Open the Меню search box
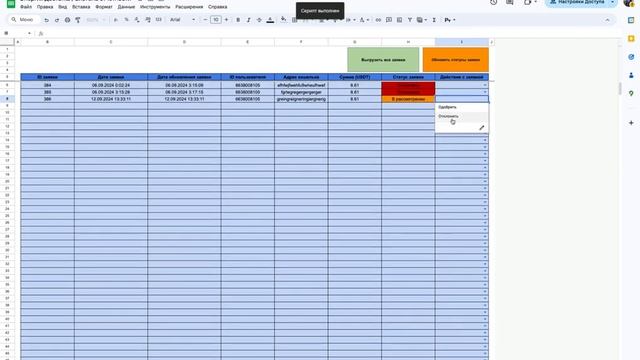Viewport: 640px width, 360px height. point(24,20)
